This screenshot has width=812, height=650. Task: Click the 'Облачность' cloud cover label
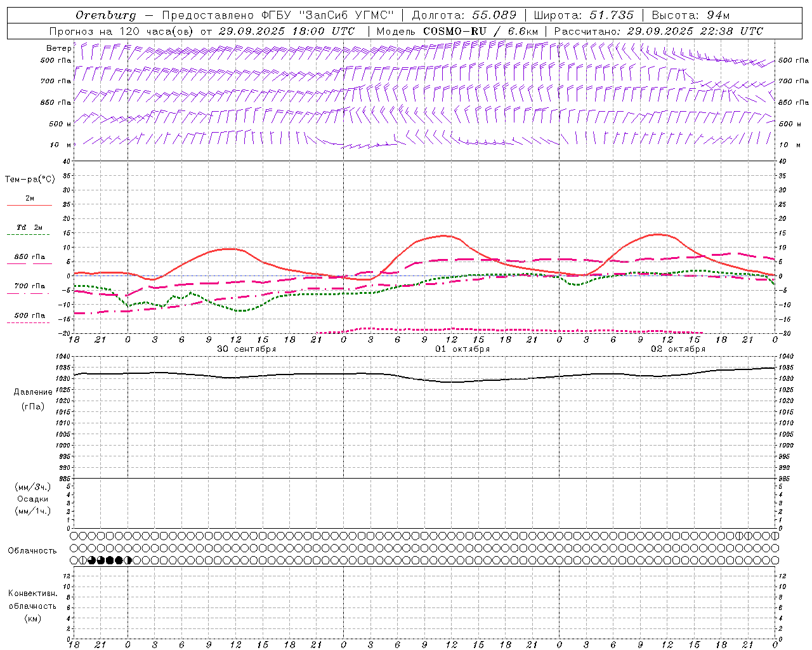32,551
